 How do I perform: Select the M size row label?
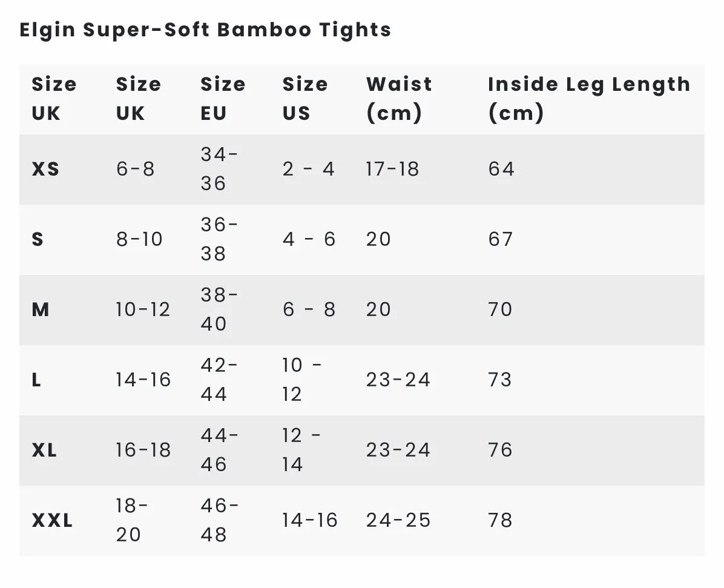(x=41, y=309)
